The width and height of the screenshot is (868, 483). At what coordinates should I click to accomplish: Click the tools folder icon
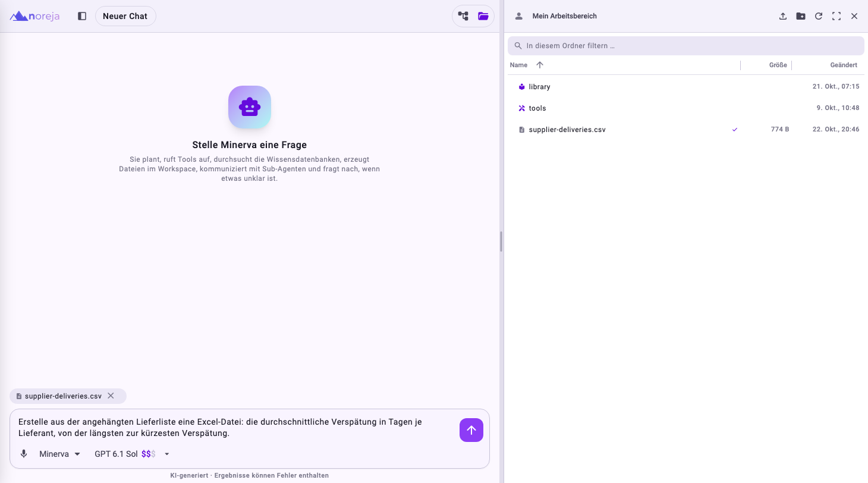point(521,108)
